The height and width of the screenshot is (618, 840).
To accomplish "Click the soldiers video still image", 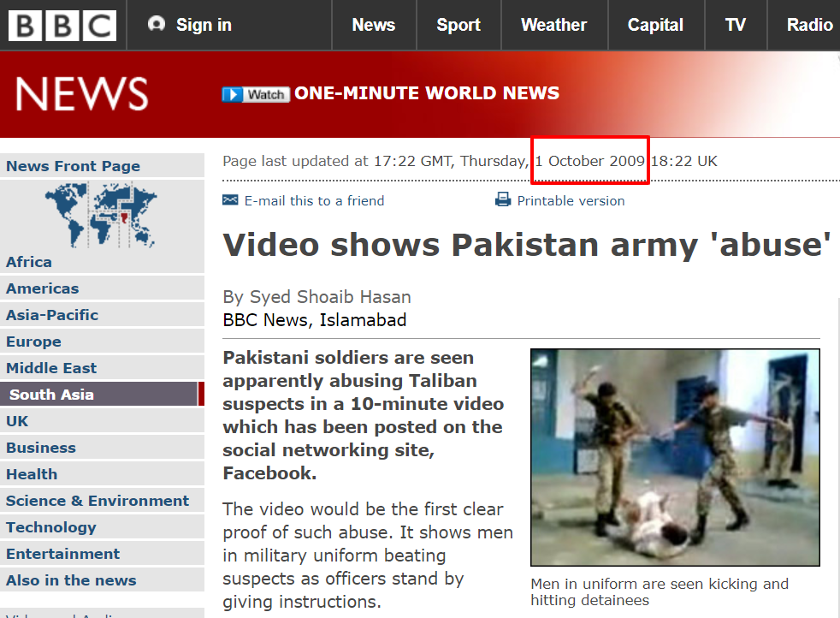I will [675, 457].
